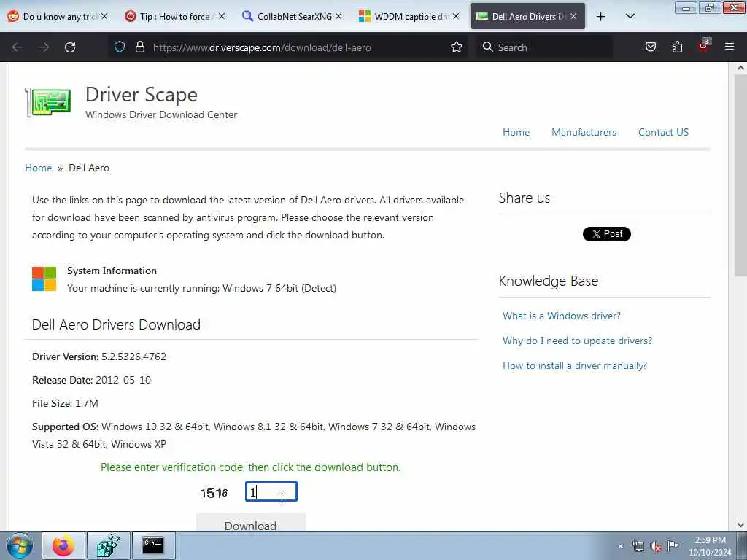Click 'Dell Aero Drivers Download' heading

click(x=116, y=324)
